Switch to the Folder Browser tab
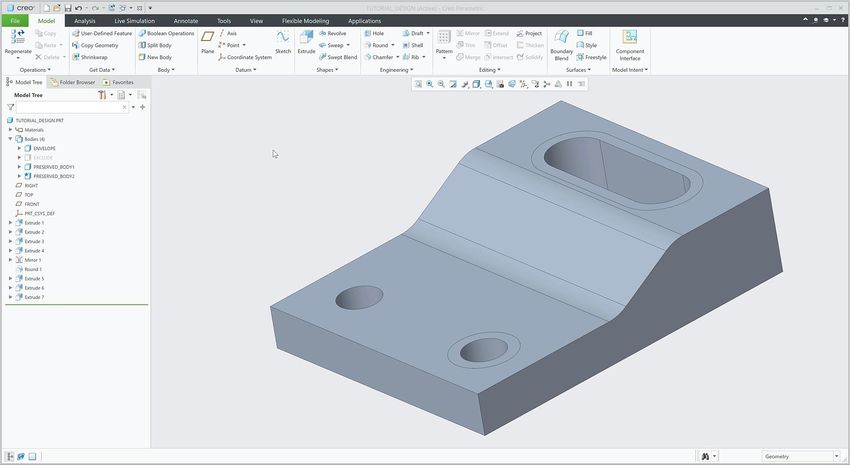850x465 pixels. (77, 82)
